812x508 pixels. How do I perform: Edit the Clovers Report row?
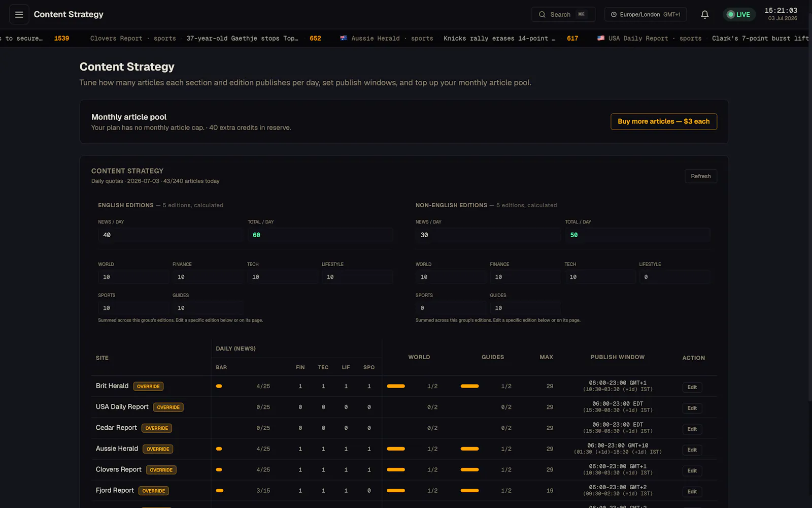(692, 470)
